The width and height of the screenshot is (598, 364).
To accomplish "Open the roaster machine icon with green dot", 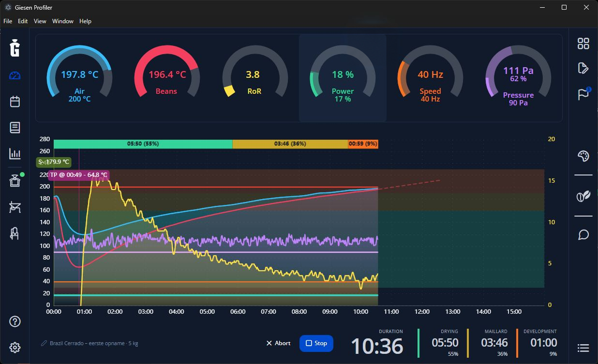I will click(15, 180).
